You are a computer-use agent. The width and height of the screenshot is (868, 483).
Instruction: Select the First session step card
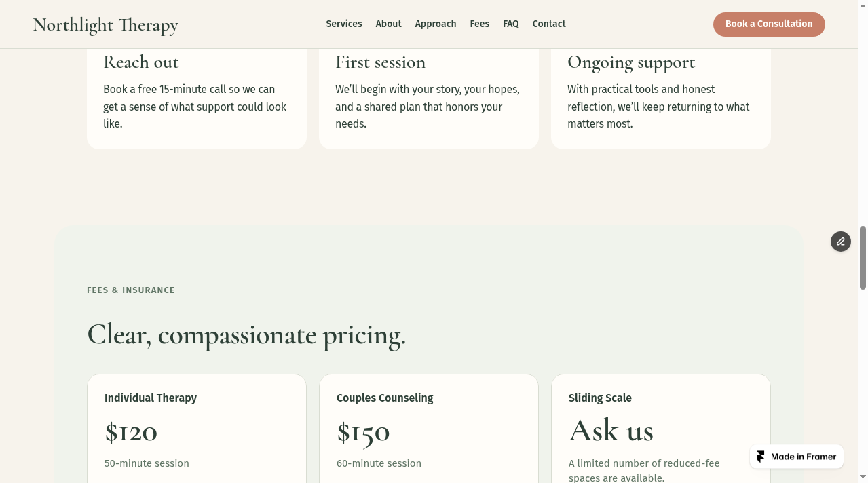tap(429, 99)
